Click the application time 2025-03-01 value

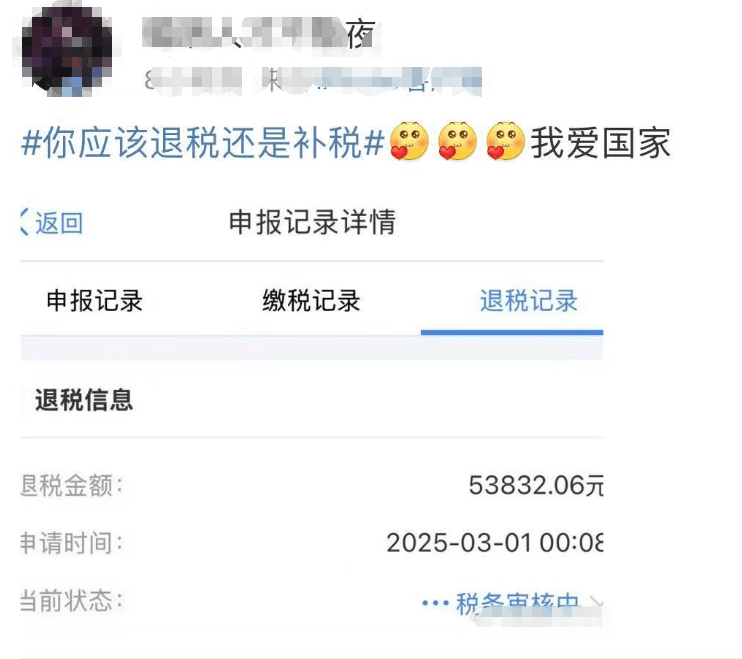pyautogui.click(x=495, y=543)
